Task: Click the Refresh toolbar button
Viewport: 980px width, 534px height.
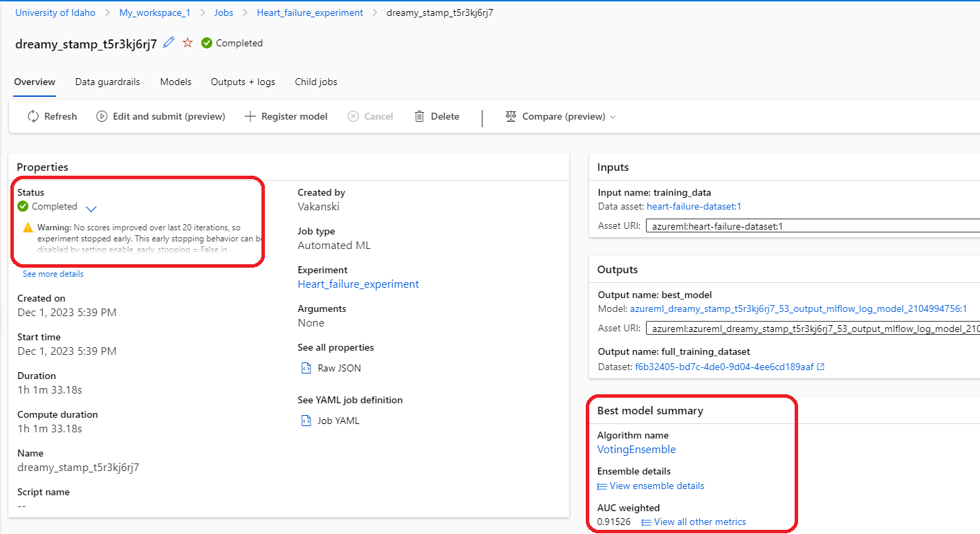Action: [x=52, y=116]
